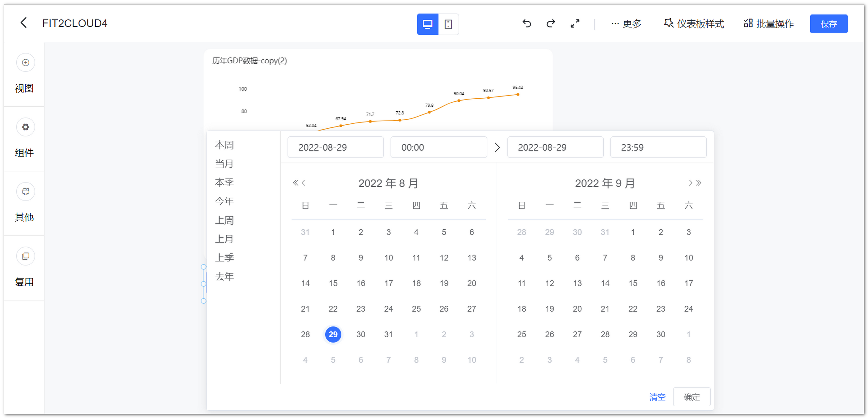Click the end time 23:59 field
This screenshot has width=868, height=418.
coord(658,147)
